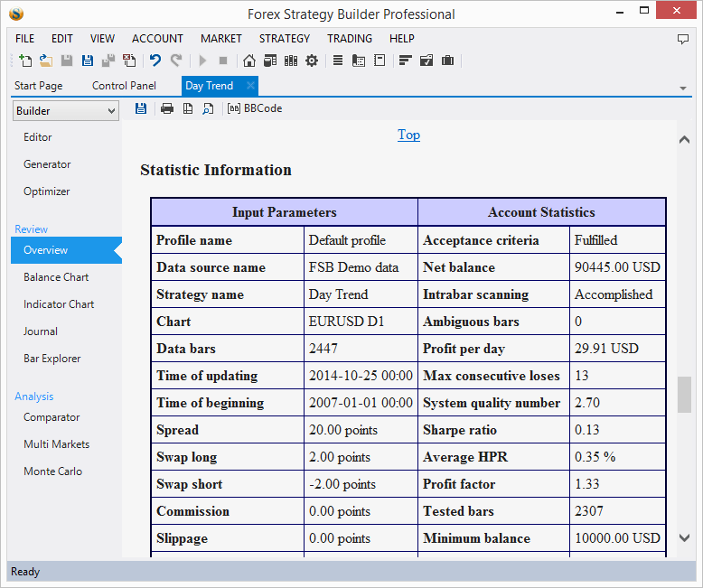Open the Optimizer section

47,191
